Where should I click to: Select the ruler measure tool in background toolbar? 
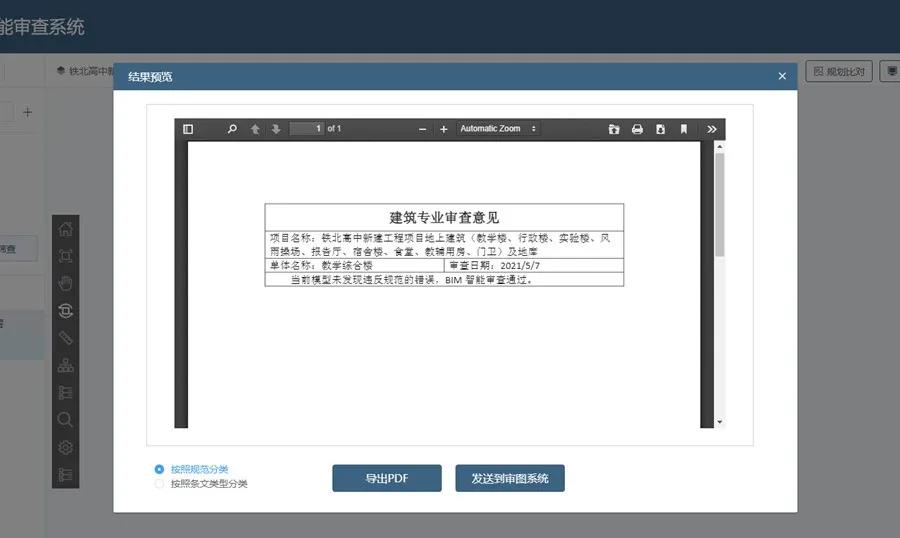[65, 338]
